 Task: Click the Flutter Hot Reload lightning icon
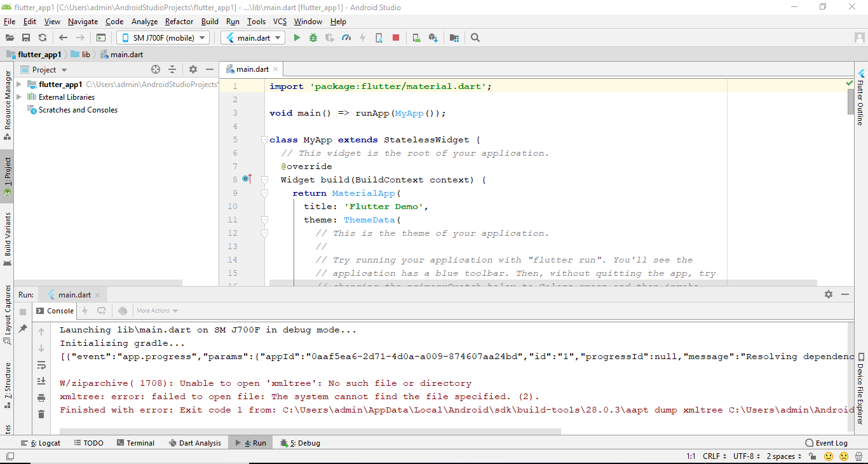(363, 38)
